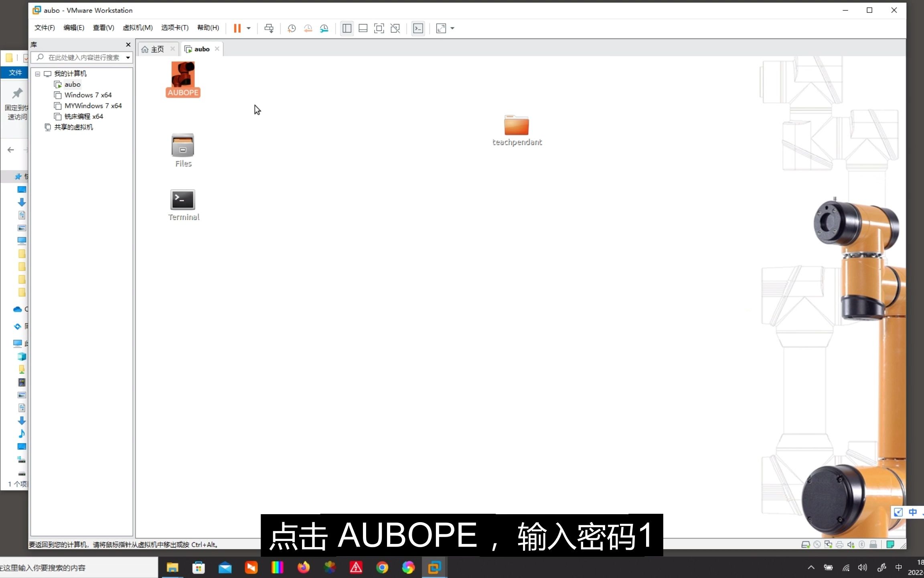Pause the virtual machine with the orange button
This screenshot has height=578, width=924.
tap(237, 28)
